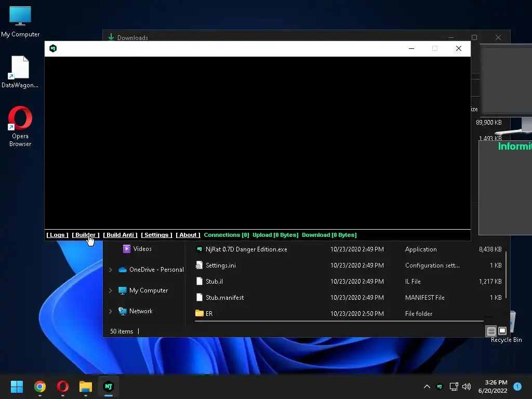Click the Downloads window title icon

point(111,37)
